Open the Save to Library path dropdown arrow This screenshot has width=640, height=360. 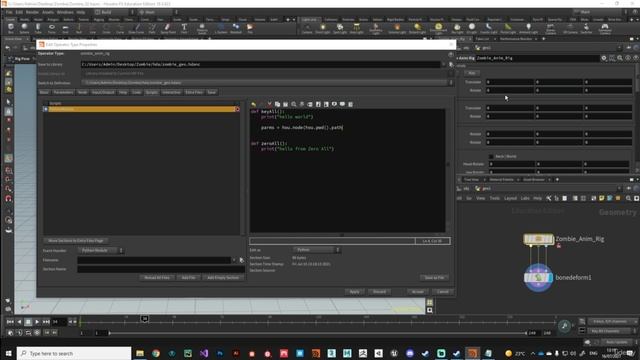coord(444,64)
